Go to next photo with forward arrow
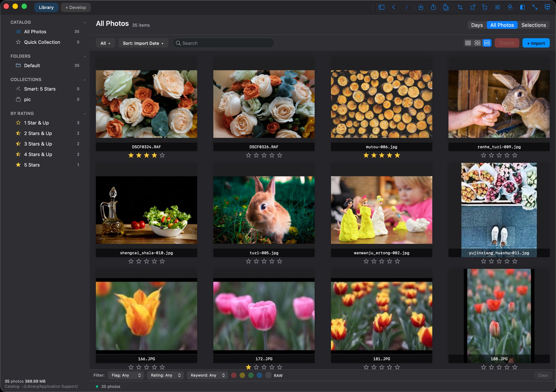The image size is (556, 392). pyautogui.click(x=406, y=7)
